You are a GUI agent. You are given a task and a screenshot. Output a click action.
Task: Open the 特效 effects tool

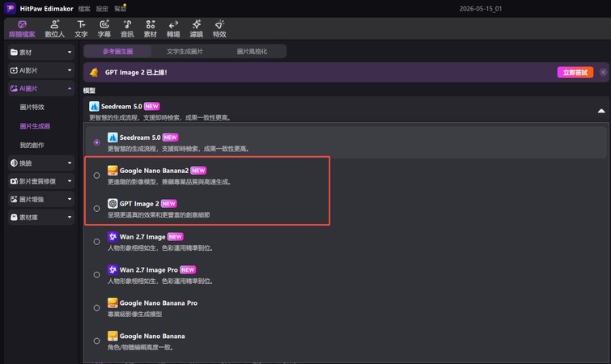(x=219, y=29)
